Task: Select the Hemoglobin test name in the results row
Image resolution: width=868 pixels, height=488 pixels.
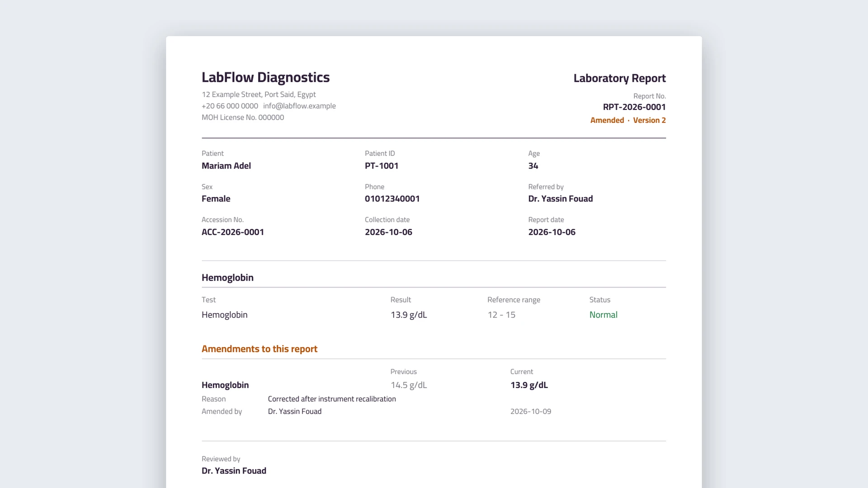Action: [x=224, y=315]
